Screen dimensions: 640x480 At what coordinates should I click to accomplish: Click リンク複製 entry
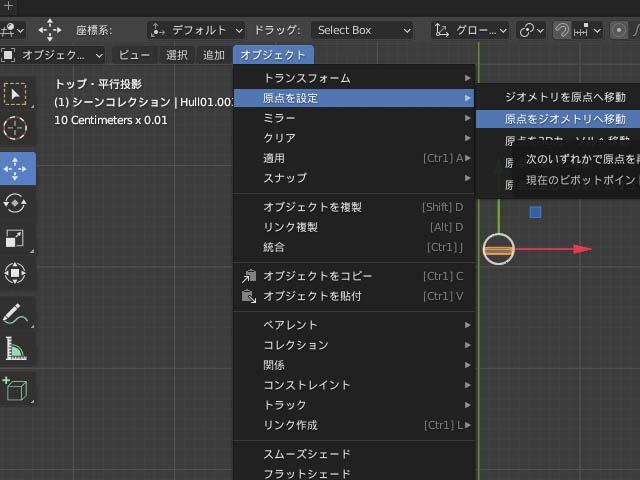(x=354, y=227)
